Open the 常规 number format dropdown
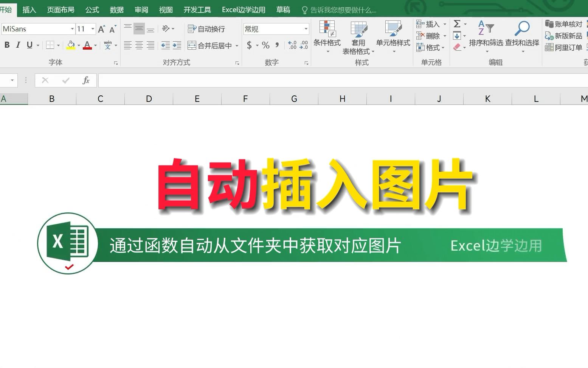This screenshot has width=588, height=368. 306,29
